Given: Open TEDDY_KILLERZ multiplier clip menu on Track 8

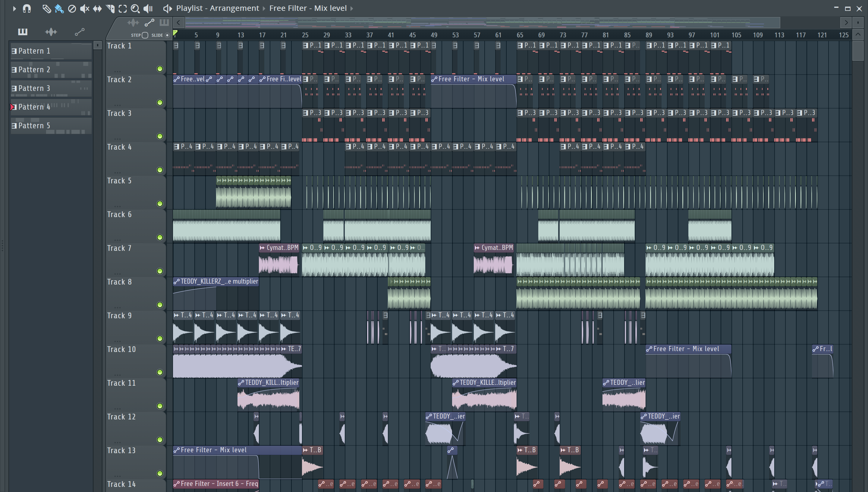Looking at the screenshot, I should (x=177, y=282).
